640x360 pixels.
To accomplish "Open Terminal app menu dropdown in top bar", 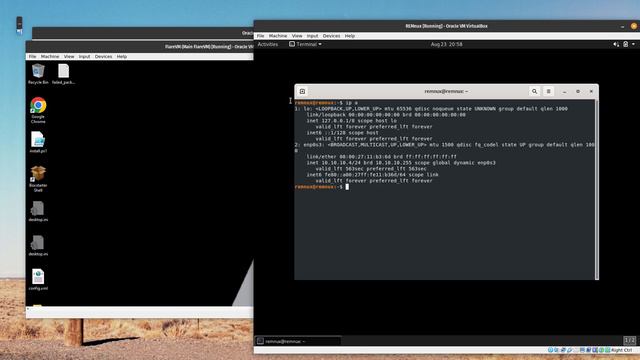I will coord(305,44).
